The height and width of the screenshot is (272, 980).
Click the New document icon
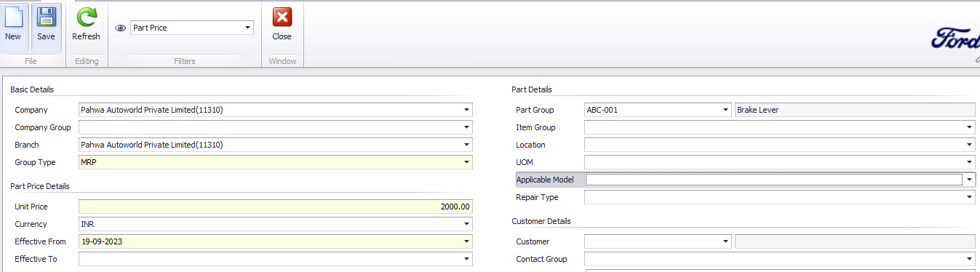pos(13,17)
